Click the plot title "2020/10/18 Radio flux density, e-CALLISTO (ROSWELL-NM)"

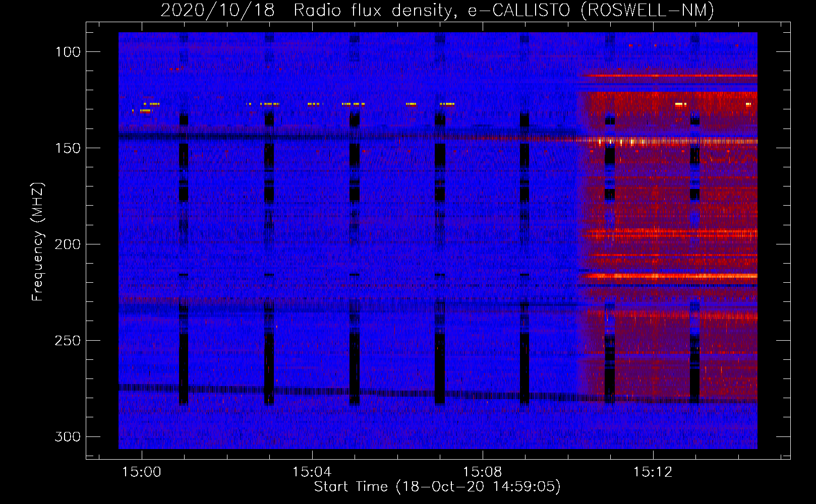pyautogui.click(x=437, y=10)
